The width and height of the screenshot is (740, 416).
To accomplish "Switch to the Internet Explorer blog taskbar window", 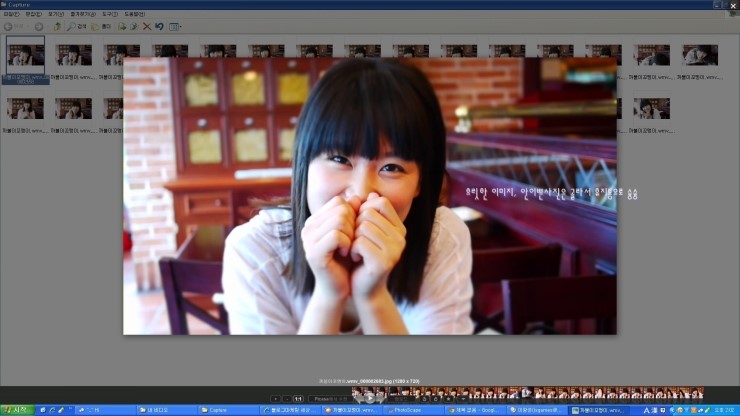I will [x=290, y=410].
